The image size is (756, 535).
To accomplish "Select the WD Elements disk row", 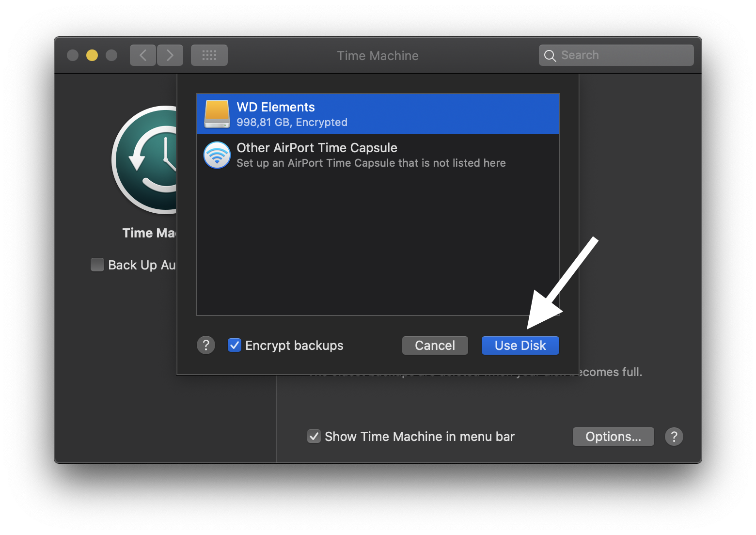I will coord(378,114).
